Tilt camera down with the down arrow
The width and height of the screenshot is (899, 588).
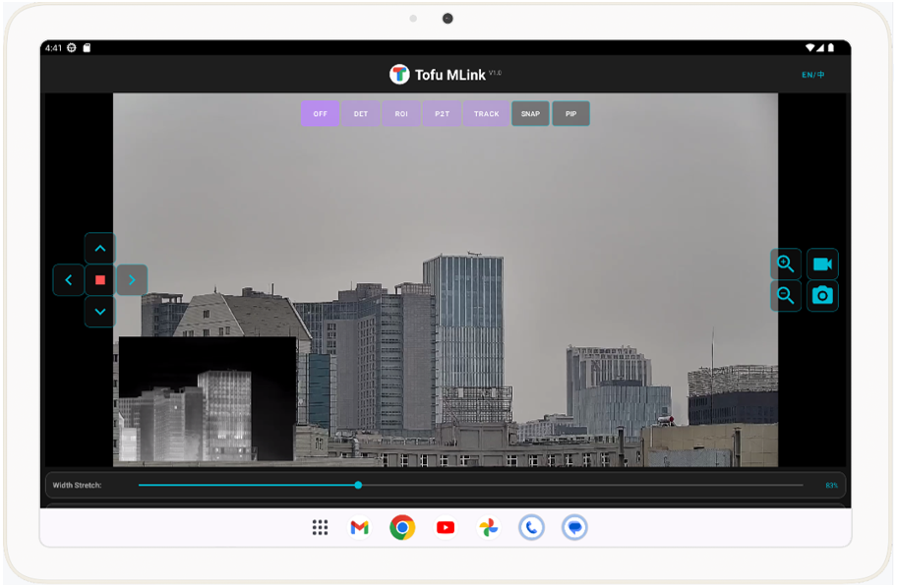pos(100,312)
